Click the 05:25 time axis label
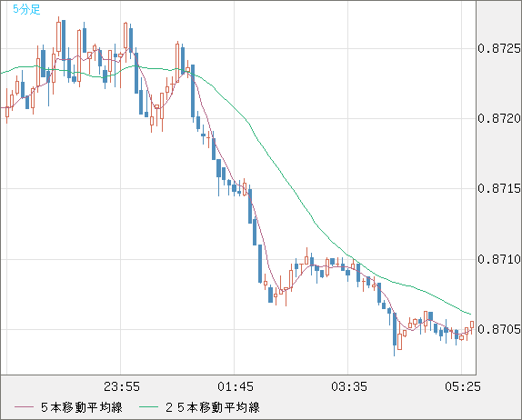 pyautogui.click(x=463, y=386)
